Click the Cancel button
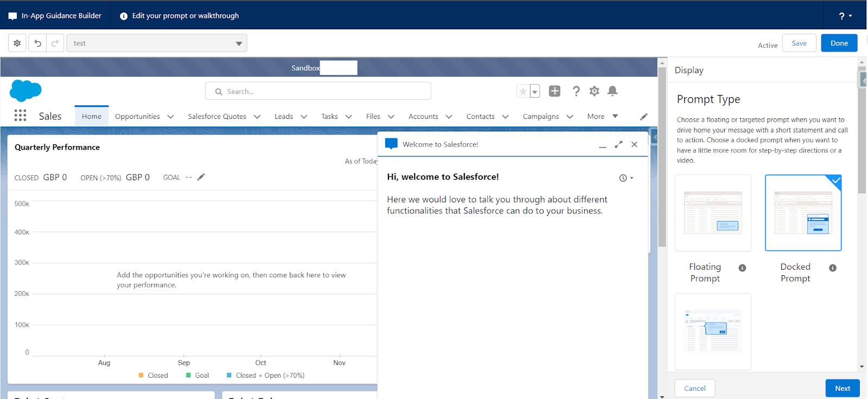This screenshot has height=399, width=868. (695, 388)
